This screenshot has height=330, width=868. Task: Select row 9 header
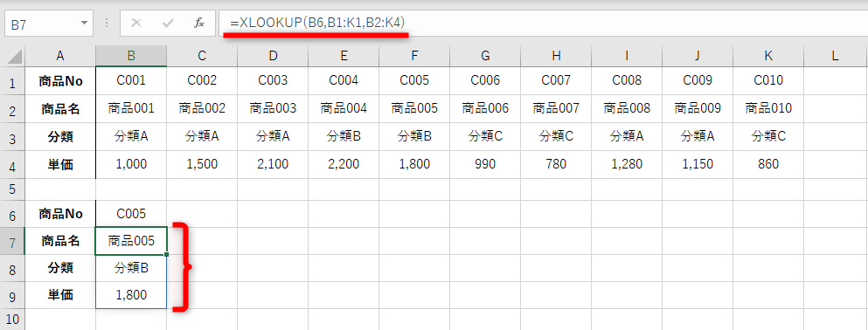coord(14,295)
